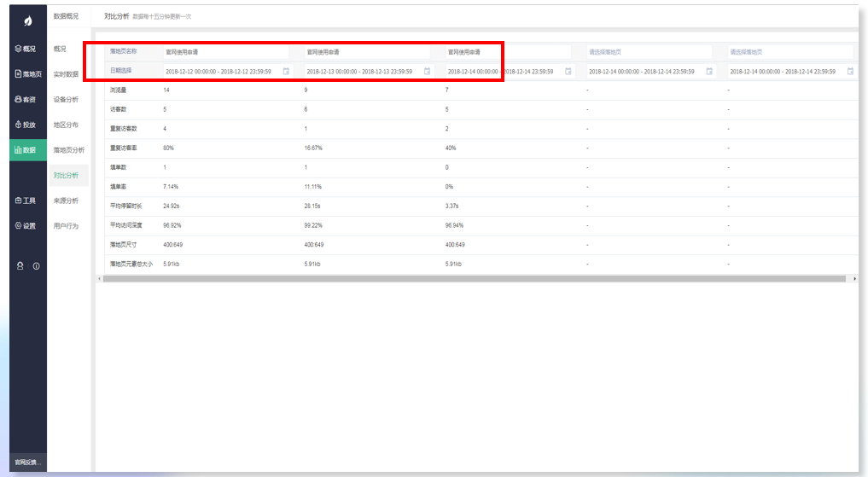Image resolution: width=868 pixels, height=477 pixels.
Task: Open the 工具 toolbox section
Action: (x=28, y=201)
